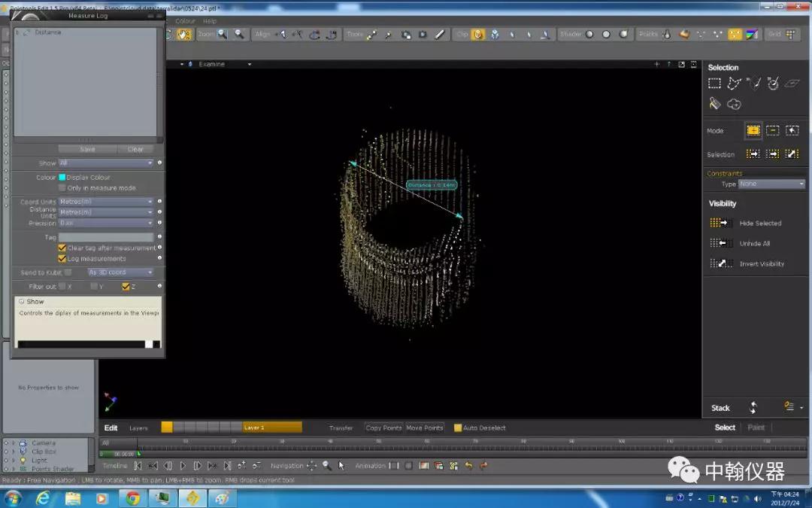Click the magnifier icon beside Navigation

click(327, 466)
